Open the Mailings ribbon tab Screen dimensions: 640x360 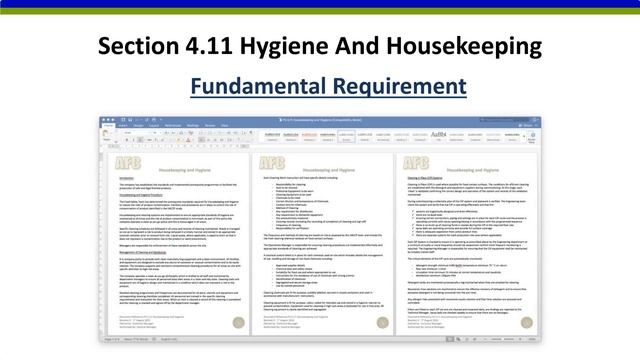tap(193, 126)
